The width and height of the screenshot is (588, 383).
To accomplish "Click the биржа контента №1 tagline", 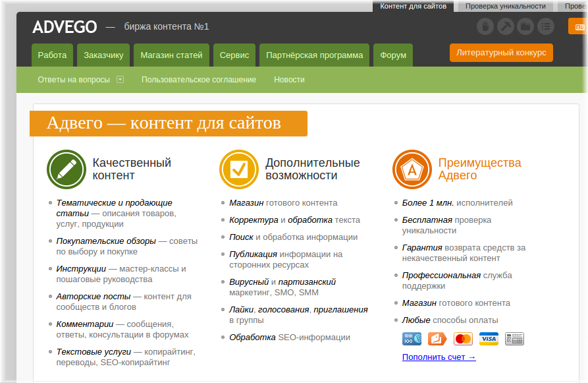I will (167, 26).
